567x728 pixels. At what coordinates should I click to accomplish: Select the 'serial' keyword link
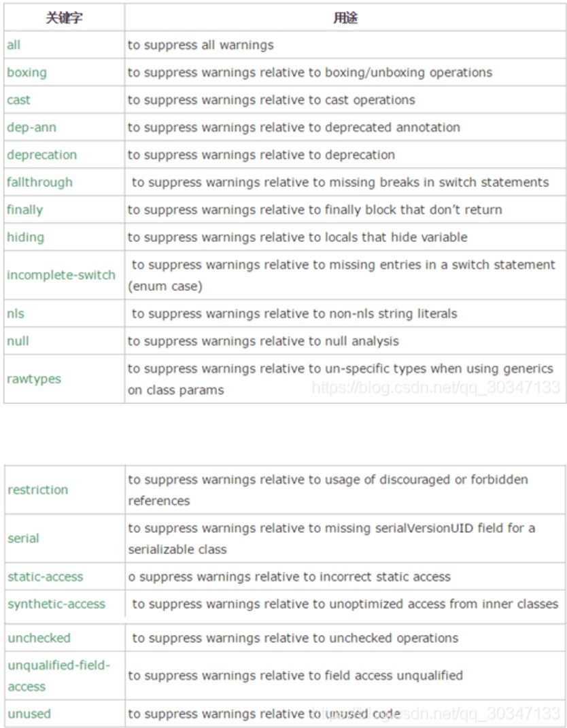pyautogui.click(x=24, y=538)
